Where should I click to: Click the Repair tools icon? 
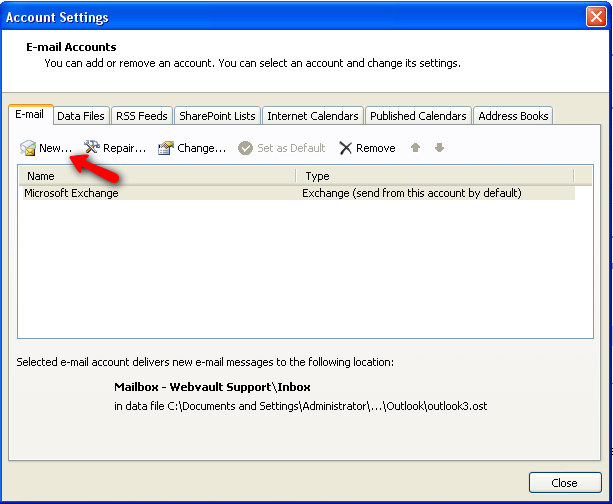coord(93,148)
